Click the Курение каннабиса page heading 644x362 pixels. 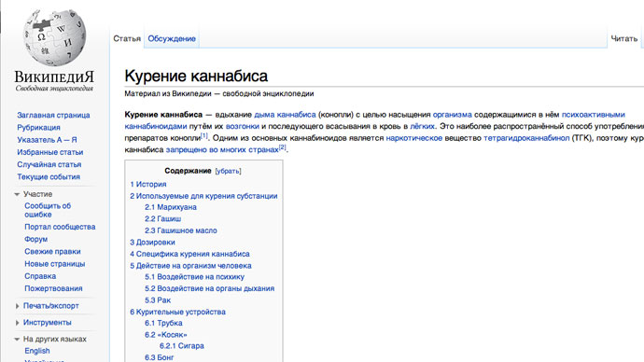196,76
